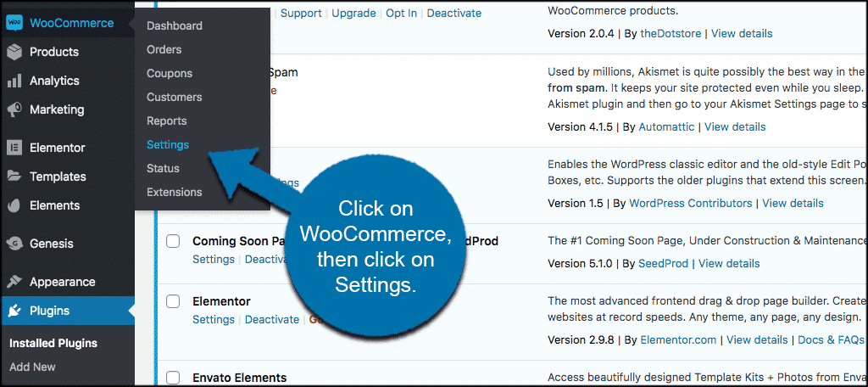This screenshot has width=868, height=387.
Task: Open SeedProd author link
Action: click(x=664, y=263)
